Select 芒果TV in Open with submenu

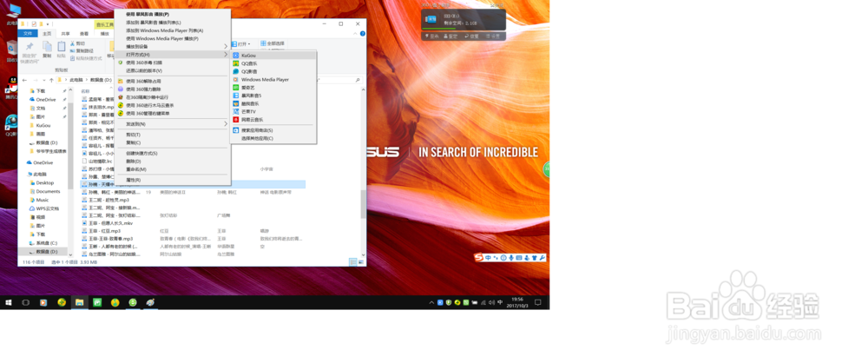point(273,111)
